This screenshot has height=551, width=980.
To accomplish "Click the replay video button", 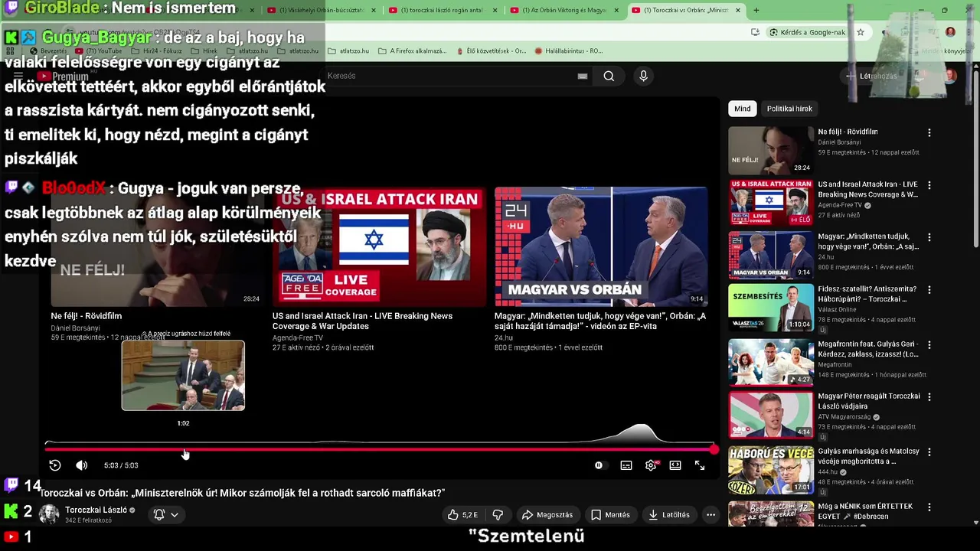I will [x=55, y=465].
